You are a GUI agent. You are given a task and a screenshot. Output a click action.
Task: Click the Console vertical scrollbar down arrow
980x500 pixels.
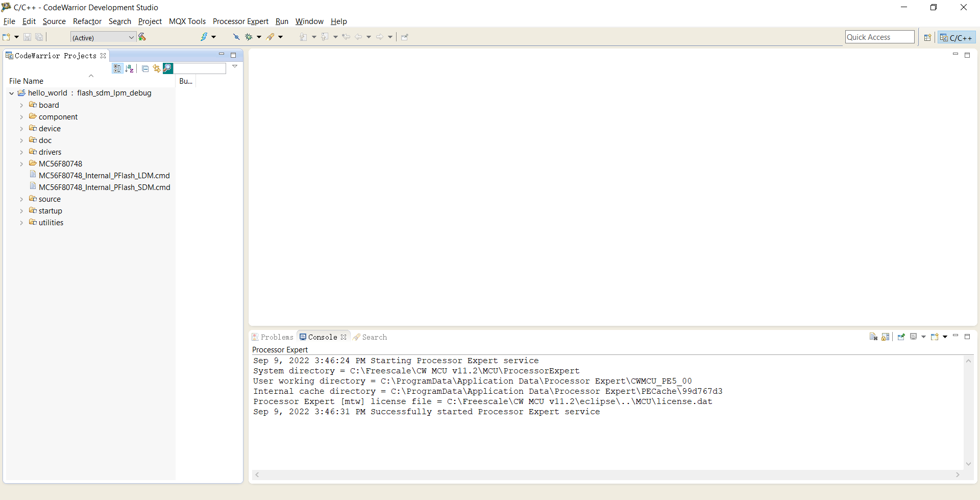pyautogui.click(x=968, y=464)
